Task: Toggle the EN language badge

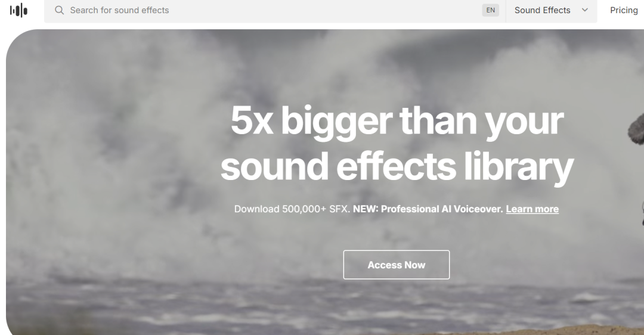Action: coord(490,10)
